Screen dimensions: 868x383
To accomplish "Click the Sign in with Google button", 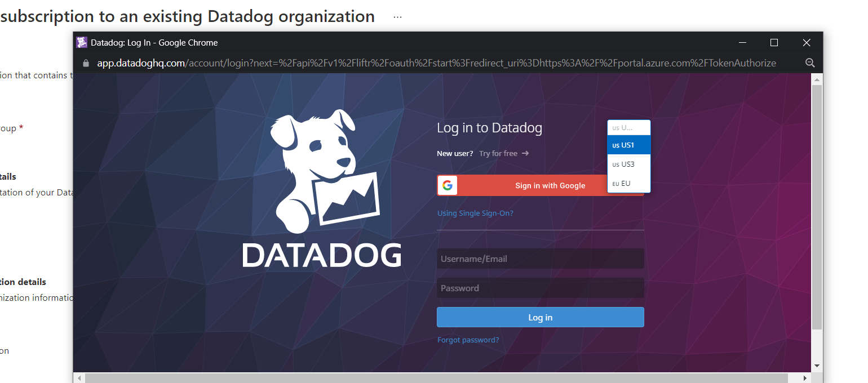I will coord(550,185).
